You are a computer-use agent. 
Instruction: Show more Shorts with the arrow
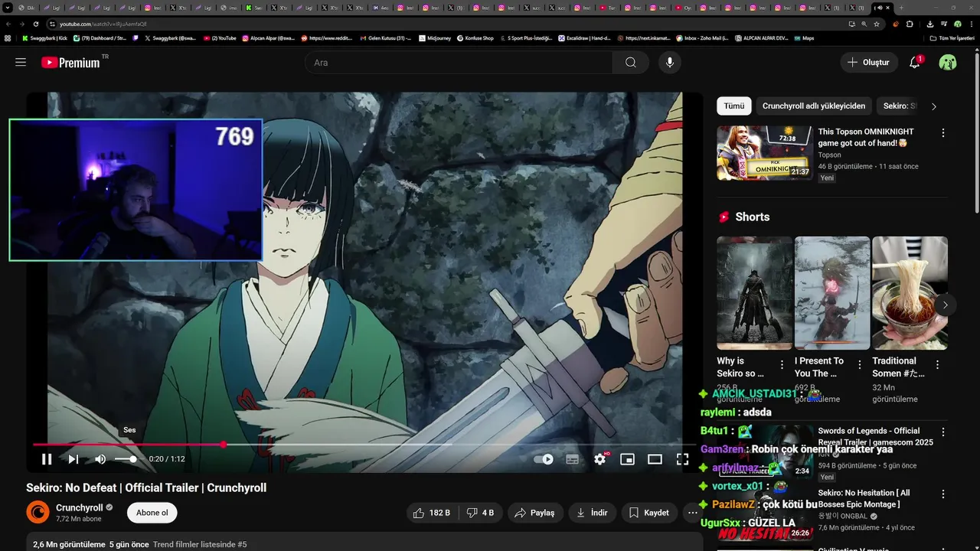(945, 305)
